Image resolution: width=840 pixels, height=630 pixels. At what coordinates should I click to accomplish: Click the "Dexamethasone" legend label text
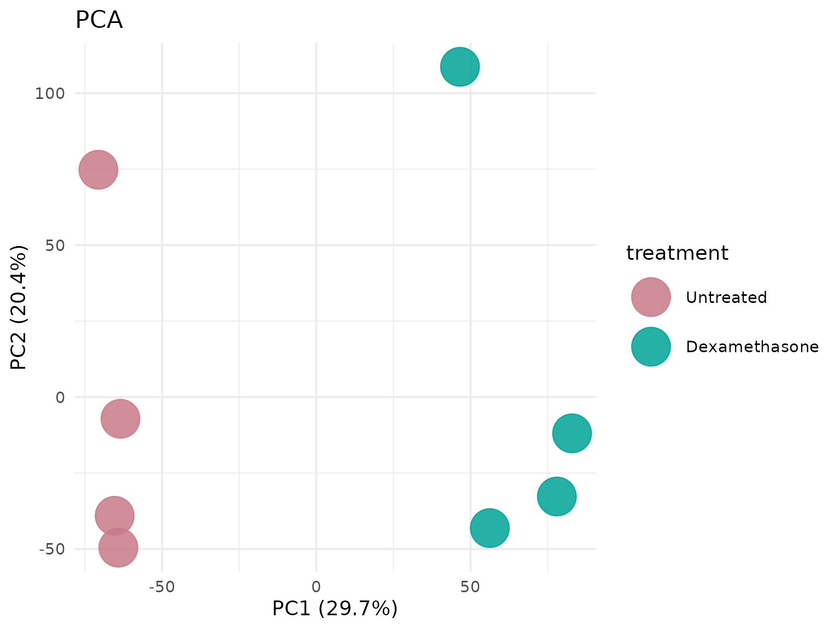[x=752, y=347]
